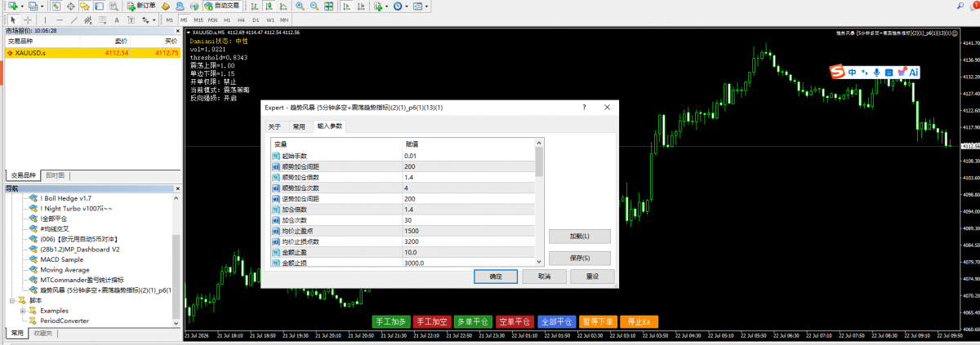This screenshot has height=345, width=980.
Task: Click the orange 停止EA chart button
Action: click(639, 321)
